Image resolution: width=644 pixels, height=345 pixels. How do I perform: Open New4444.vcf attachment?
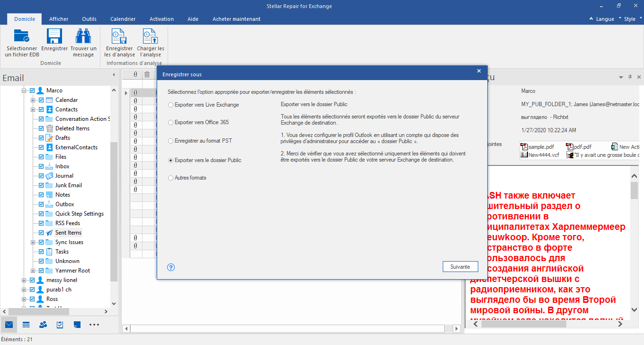pyautogui.click(x=541, y=154)
